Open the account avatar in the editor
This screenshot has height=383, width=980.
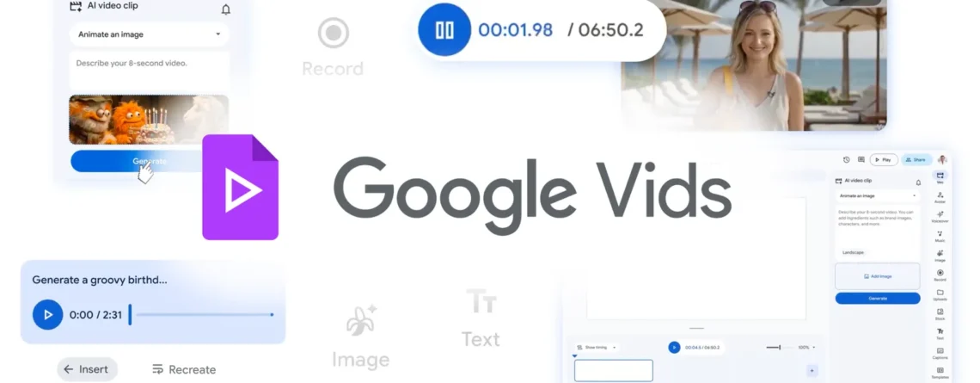click(x=942, y=159)
